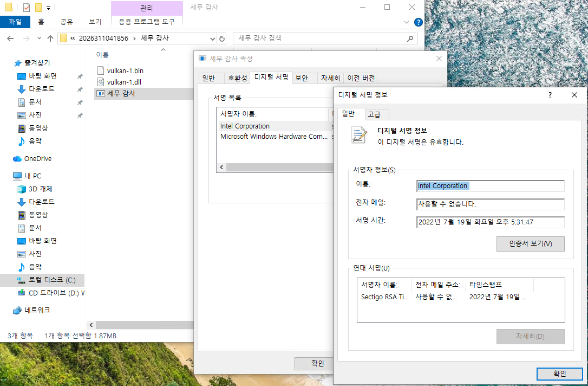Click the blue help question mark icon

pos(418,22)
